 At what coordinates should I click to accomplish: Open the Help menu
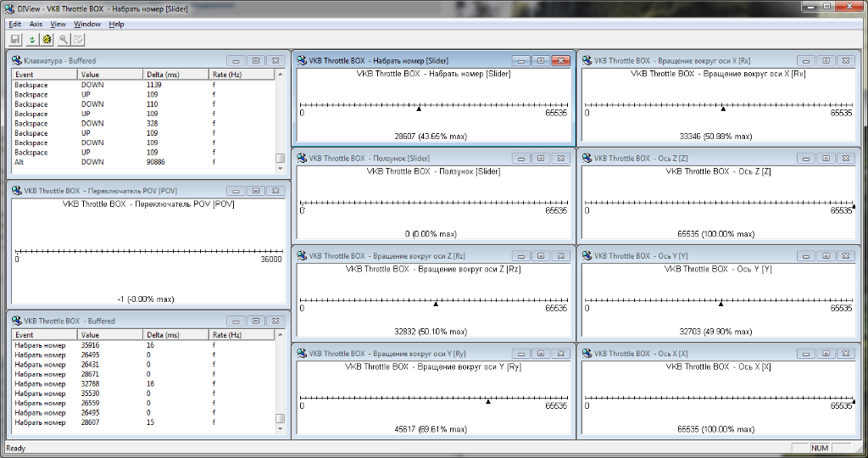click(x=116, y=24)
